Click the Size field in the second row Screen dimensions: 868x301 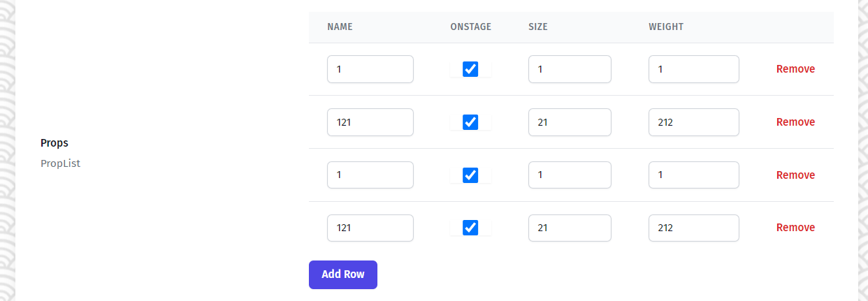(x=570, y=122)
